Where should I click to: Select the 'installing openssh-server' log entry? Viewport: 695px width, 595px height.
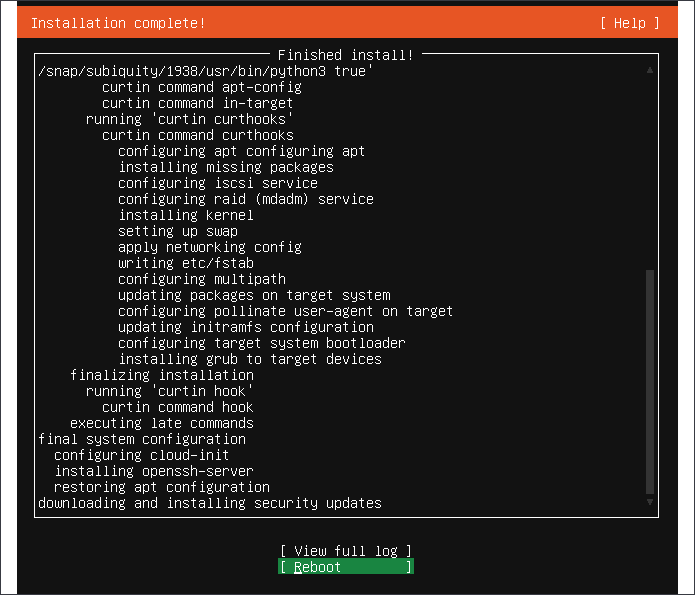click(154, 471)
